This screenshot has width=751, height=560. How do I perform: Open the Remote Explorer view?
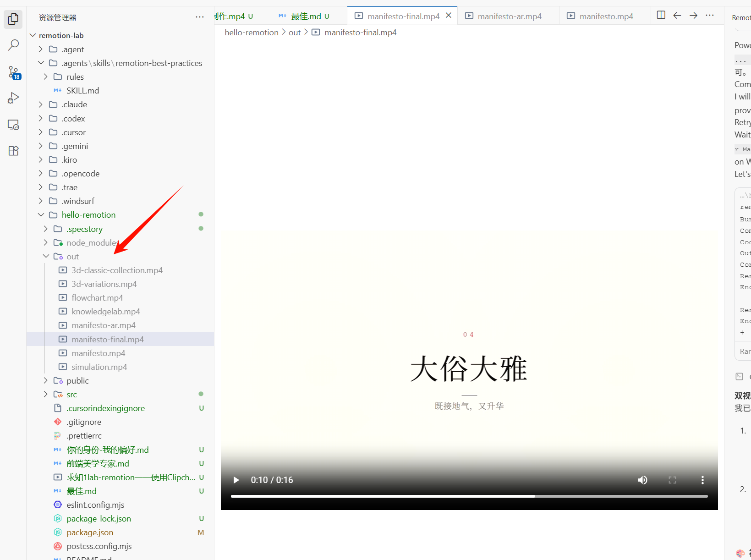click(x=13, y=125)
